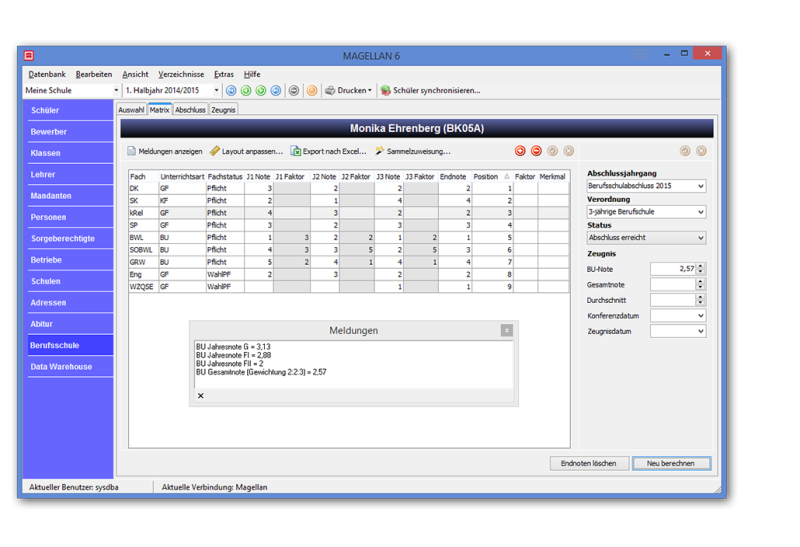
Task: Click Gesamtnote stepper arrows
Action: pos(701,284)
